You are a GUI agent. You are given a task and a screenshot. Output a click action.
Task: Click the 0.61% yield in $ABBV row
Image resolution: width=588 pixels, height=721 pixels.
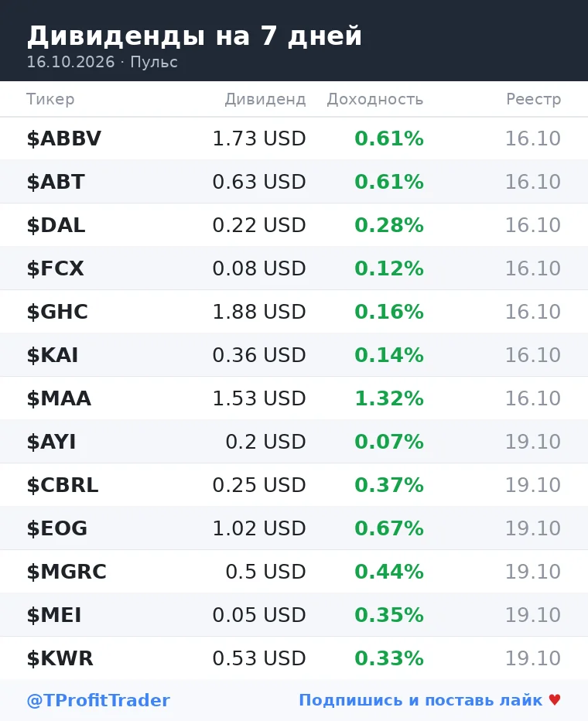click(x=389, y=138)
